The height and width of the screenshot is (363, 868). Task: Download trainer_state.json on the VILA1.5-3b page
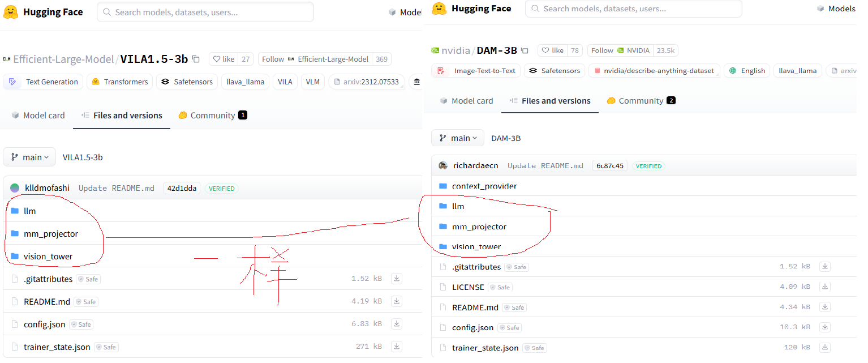point(397,346)
